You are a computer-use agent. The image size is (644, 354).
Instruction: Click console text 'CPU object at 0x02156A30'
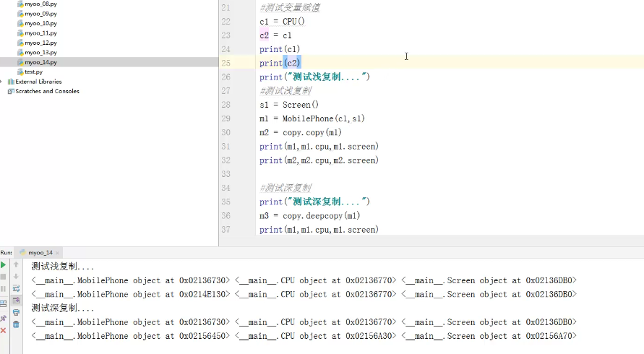[336, 336]
